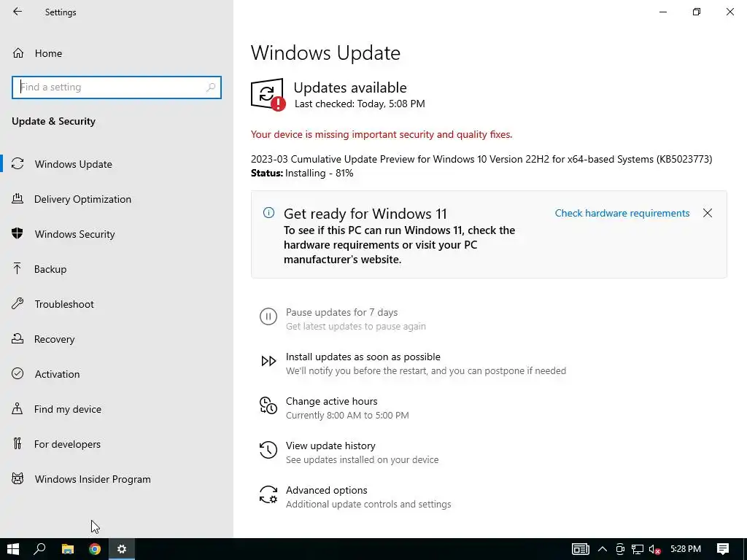Open the Recovery section

pyautogui.click(x=117, y=339)
